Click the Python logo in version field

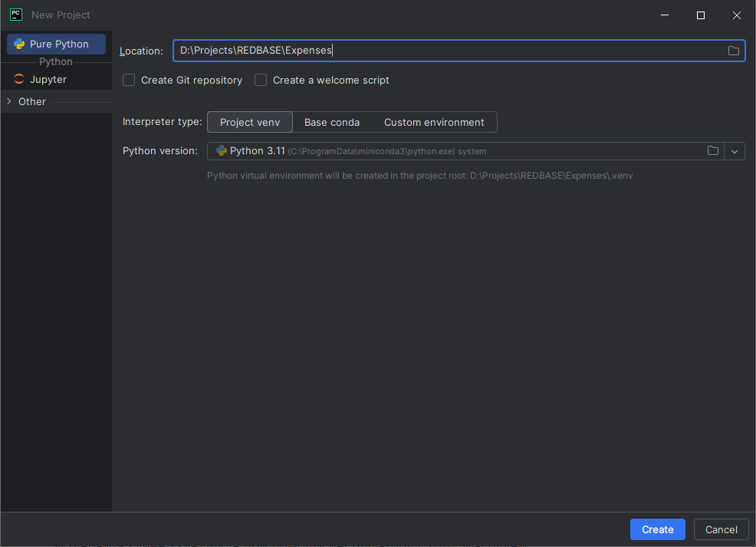coord(222,151)
